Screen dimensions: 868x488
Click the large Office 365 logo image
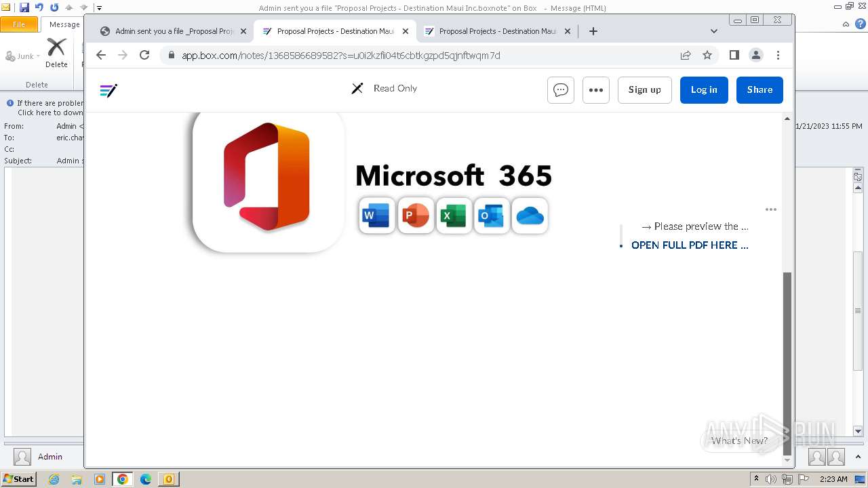[x=269, y=182]
